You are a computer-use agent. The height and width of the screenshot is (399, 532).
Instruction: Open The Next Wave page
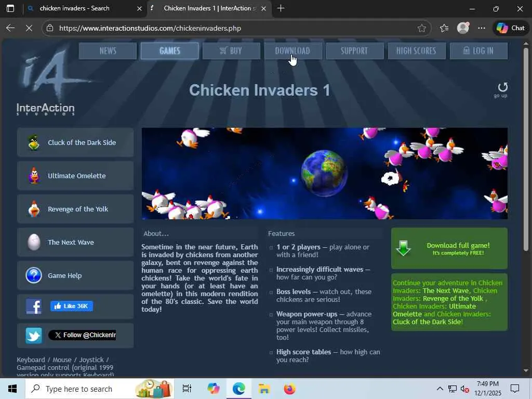click(75, 242)
